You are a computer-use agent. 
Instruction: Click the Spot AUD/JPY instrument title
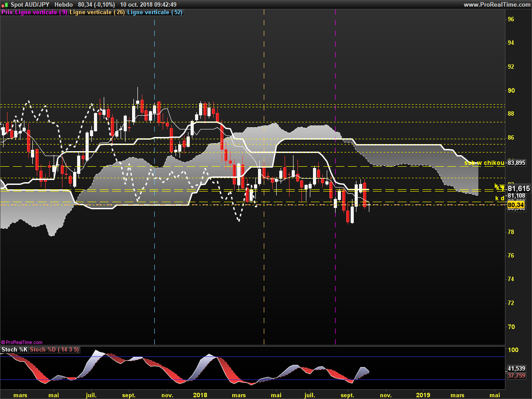[30, 4]
